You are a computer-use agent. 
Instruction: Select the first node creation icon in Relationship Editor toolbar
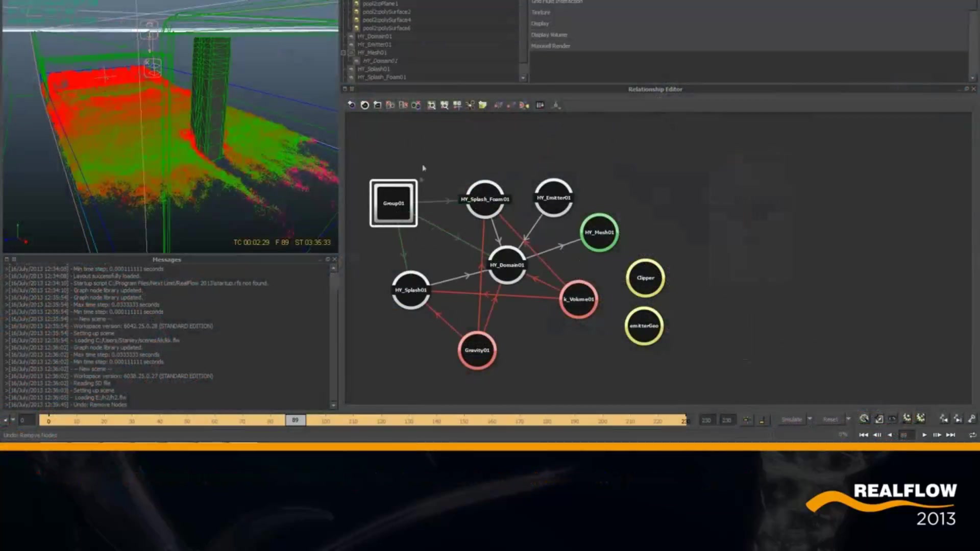[x=352, y=105]
